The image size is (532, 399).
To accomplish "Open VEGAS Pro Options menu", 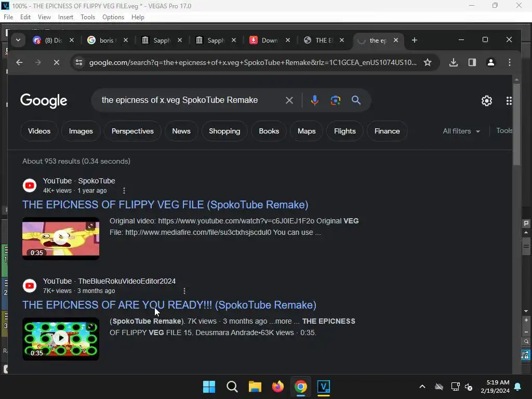I will coord(113,17).
